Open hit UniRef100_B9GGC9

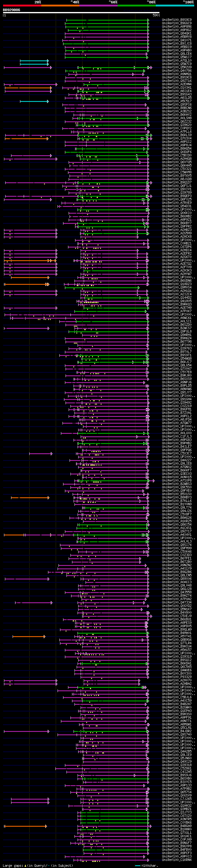coord(177,23)
